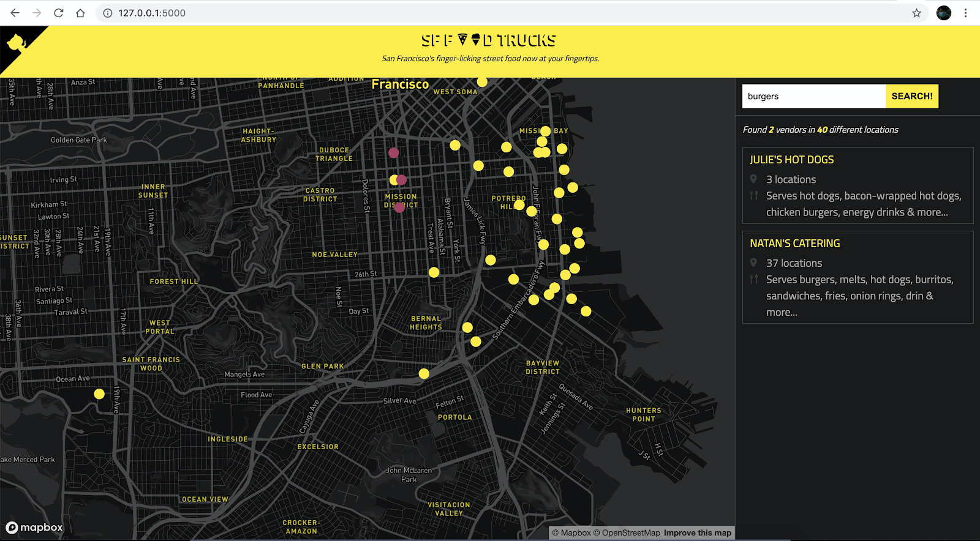980x541 pixels.
Task: Focus the search field containing 'burgers'
Action: [814, 96]
